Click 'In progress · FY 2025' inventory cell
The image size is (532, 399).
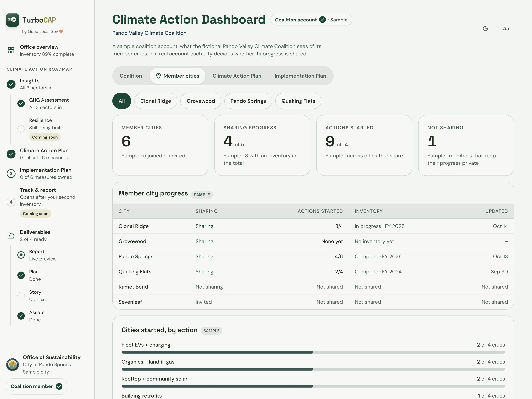pyautogui.click(x=380, y=226)
